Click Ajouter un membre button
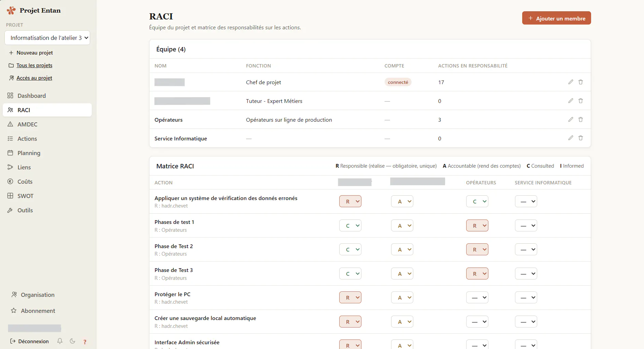This screenshot has height=349, width=644. pyautogui.click(x=556, y=18)
